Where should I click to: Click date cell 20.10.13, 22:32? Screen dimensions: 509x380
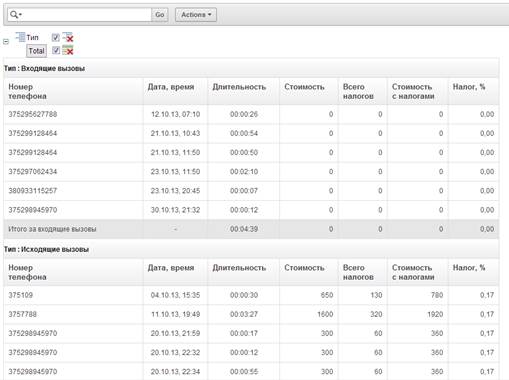pos(175,352)
